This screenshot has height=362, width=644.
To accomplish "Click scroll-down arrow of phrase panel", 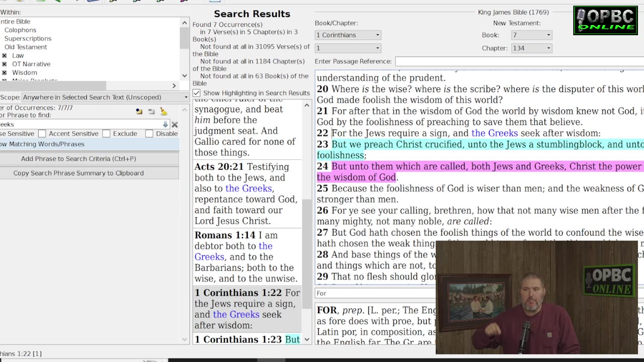I will point(185,340).
